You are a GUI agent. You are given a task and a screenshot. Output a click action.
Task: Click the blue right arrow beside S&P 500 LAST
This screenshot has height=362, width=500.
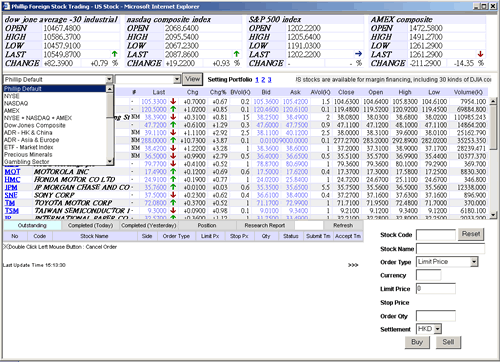point(359,54)
